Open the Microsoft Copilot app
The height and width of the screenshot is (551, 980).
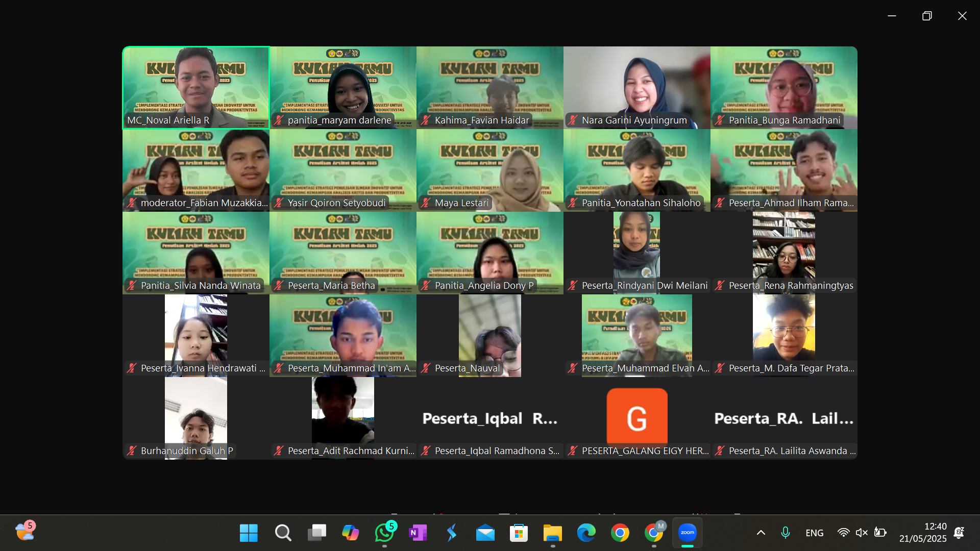point(350,533)
